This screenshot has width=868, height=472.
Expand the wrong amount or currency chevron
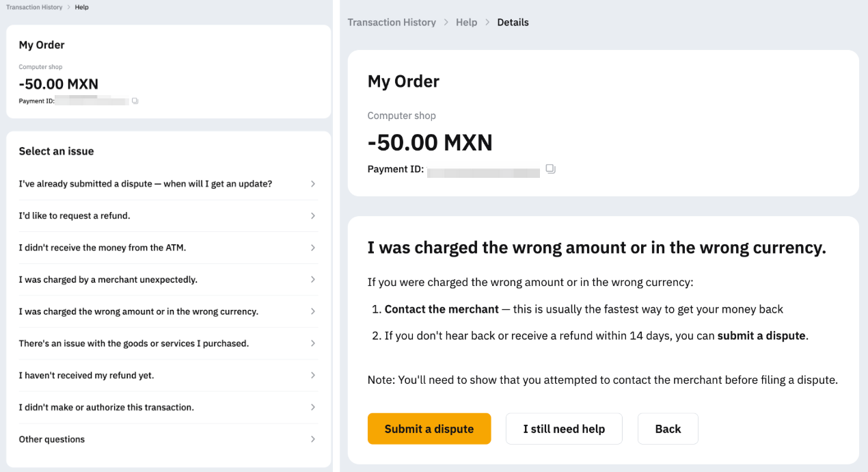point(312,311)
